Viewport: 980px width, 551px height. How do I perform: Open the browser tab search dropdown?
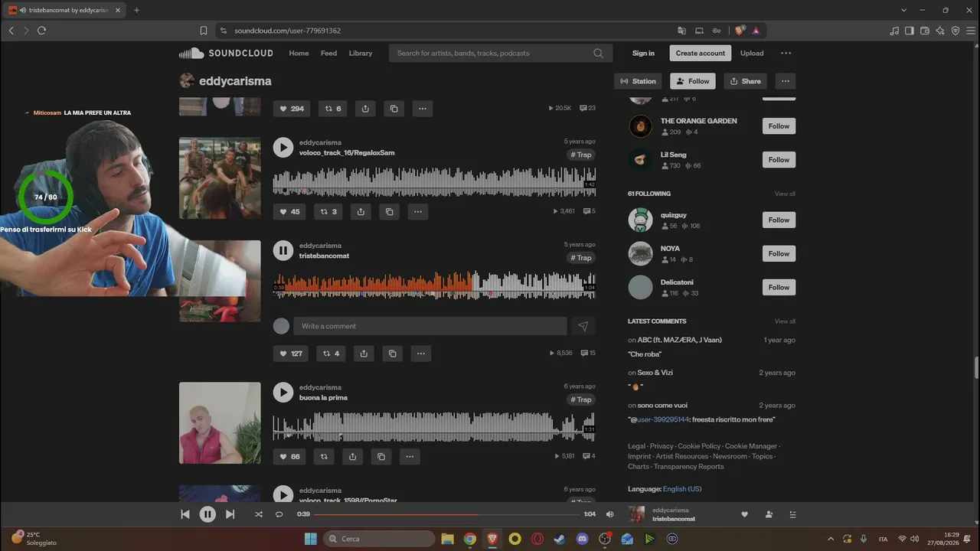(x=903, y=10)
